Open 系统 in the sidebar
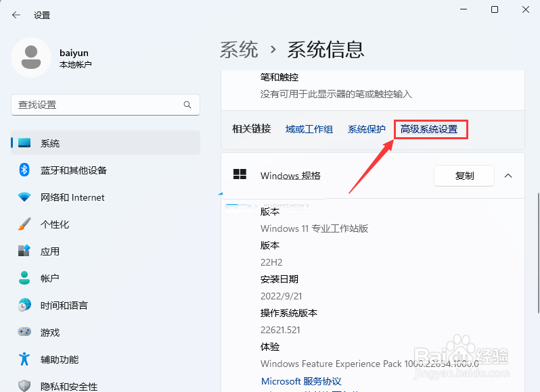The width and height of the screenshot is (540, 392). [x=106, y=143]
